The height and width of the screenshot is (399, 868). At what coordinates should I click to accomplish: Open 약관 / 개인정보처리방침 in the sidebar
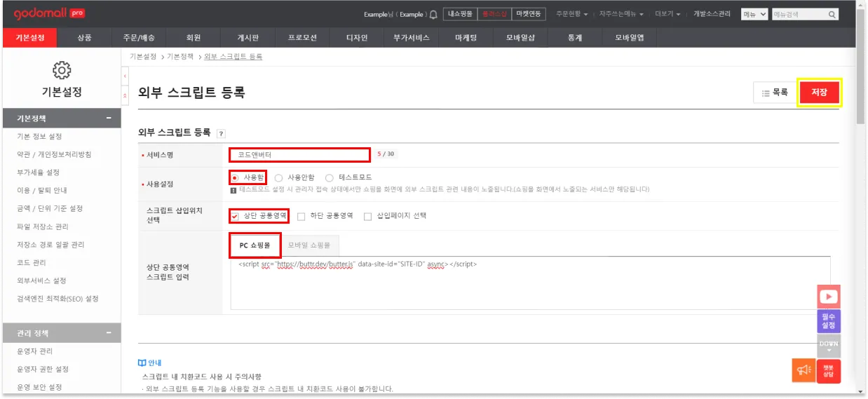pos(54,154)
